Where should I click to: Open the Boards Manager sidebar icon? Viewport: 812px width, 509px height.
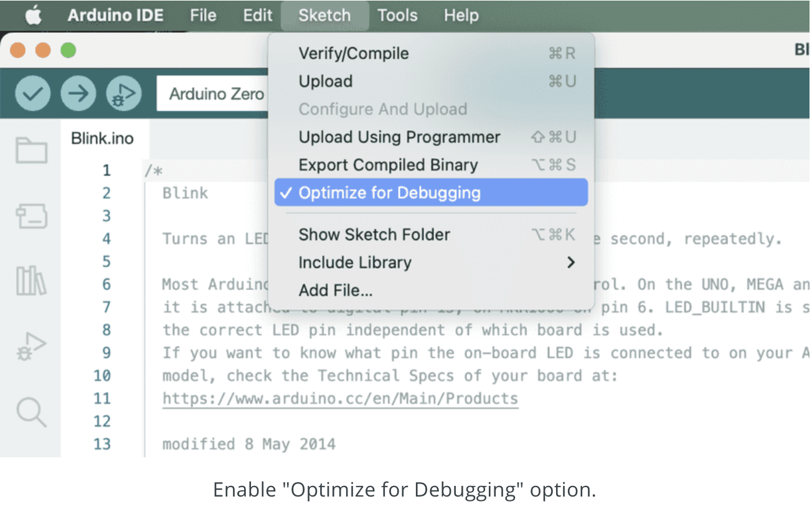point(31,215)
